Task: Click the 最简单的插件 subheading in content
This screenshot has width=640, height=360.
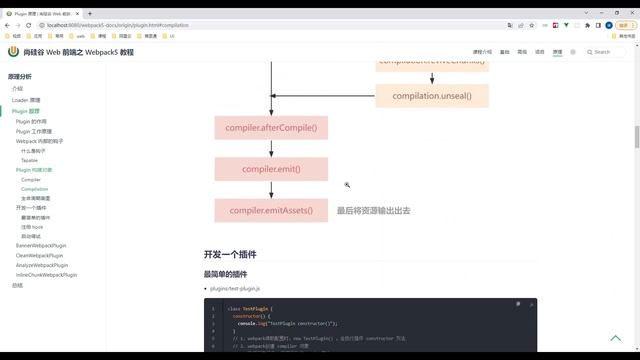Action: pyautogui.click(x=225, y=274)
